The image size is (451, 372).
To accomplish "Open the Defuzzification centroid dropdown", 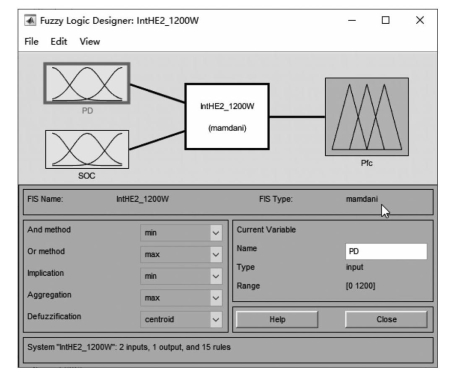I will (181, 319).
